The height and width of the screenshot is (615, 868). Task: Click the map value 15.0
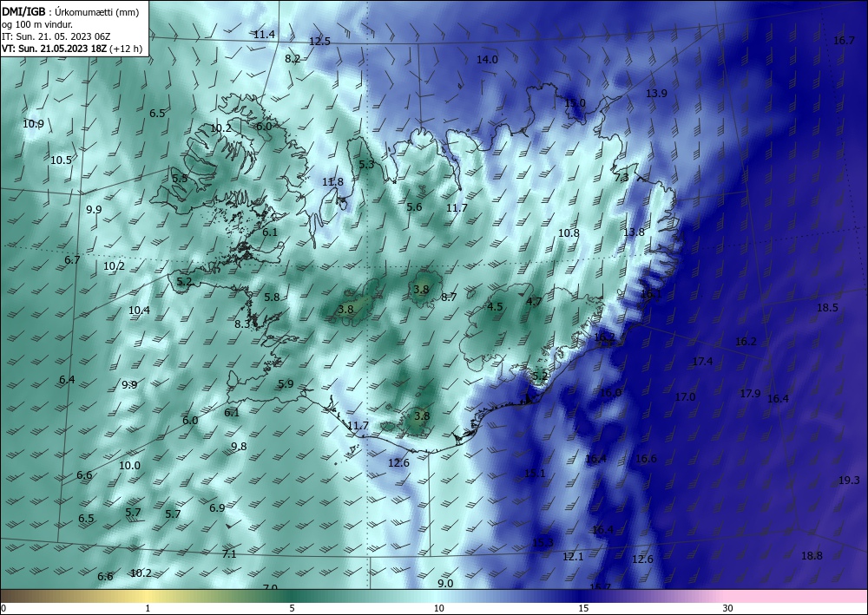coord(575,103)
